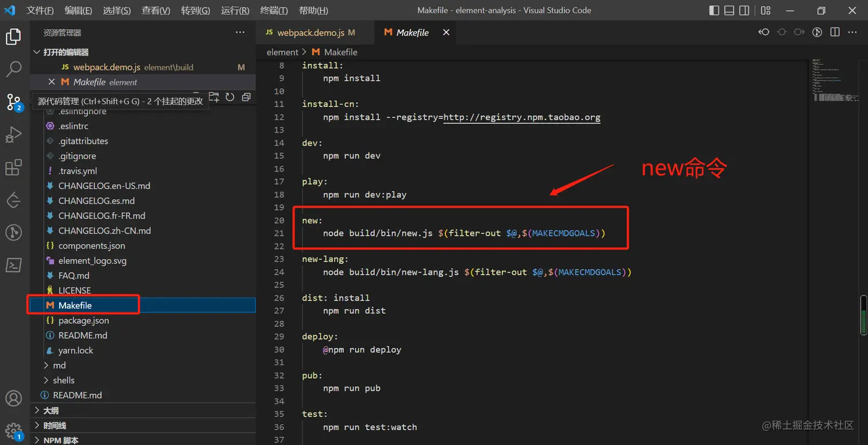Screen dimensions: 868x445
Task: Go to the previous change in editor
Action: (x=764, y=32)
